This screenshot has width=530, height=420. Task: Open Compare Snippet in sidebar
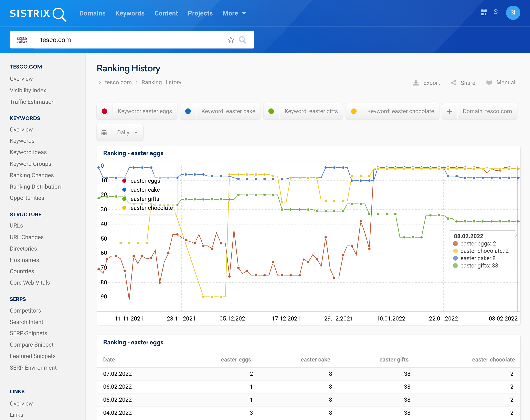coord(32,345)
